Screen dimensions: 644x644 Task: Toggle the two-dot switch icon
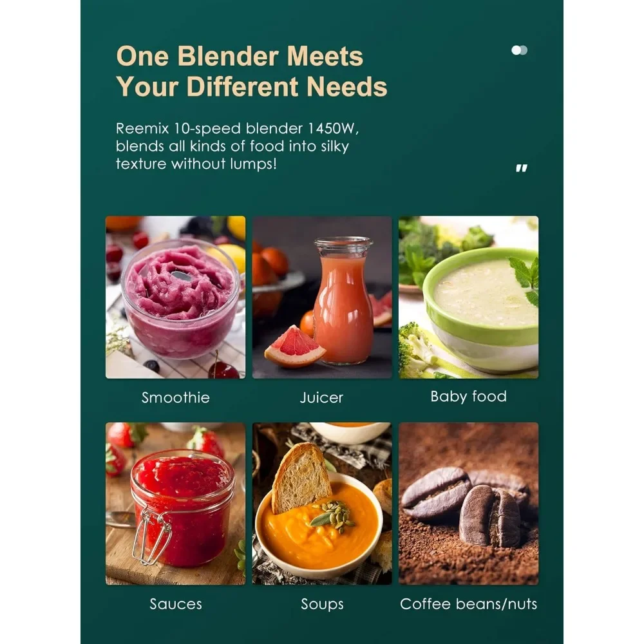(520, 50)
